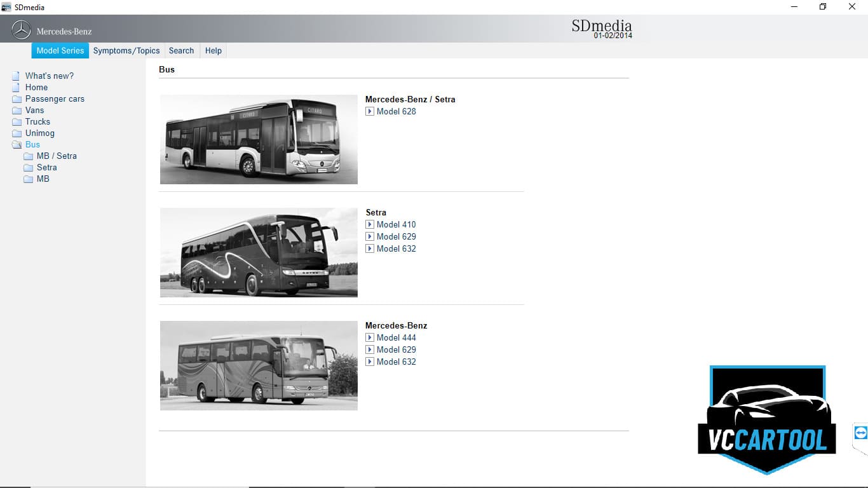868x488 pixels.
Task: Open the Model Series tab
Action: tap(60, 51)
